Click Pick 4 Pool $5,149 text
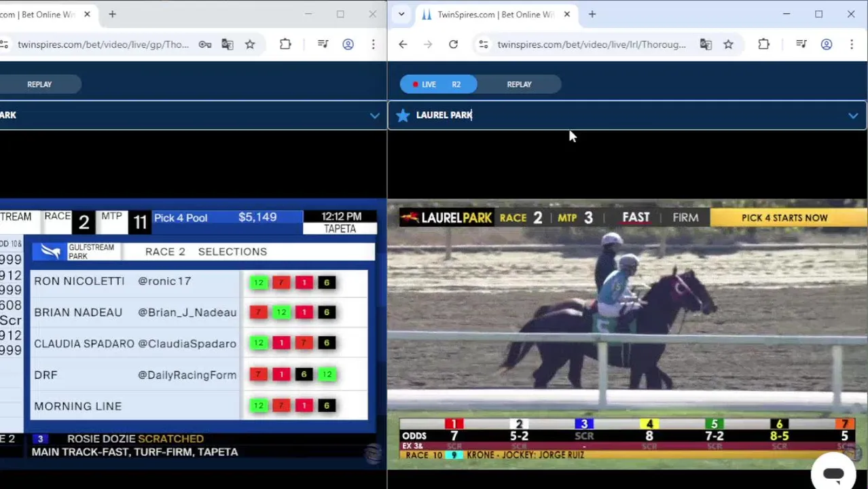The image size is (868, 489). tap(215, 217)
